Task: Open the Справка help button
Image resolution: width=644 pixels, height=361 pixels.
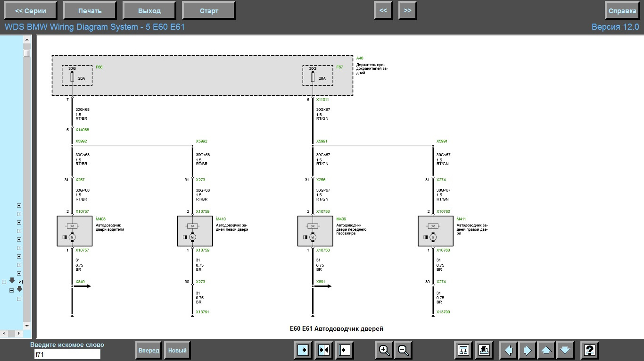Action: point(622,11)
